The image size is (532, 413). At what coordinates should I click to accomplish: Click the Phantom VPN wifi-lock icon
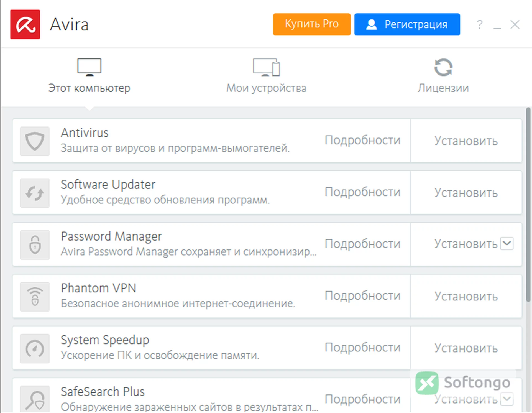click(35, 297)
